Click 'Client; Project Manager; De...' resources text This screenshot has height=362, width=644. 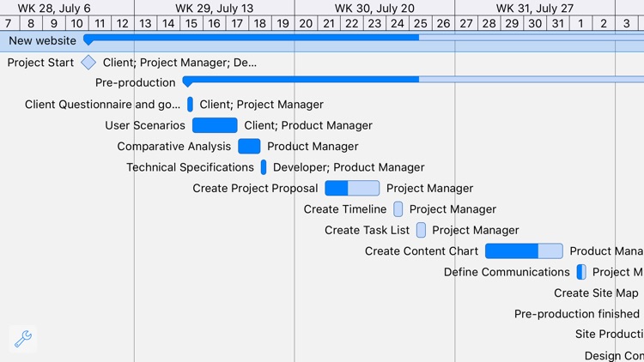pyautogui.click(x=179, y=63)
